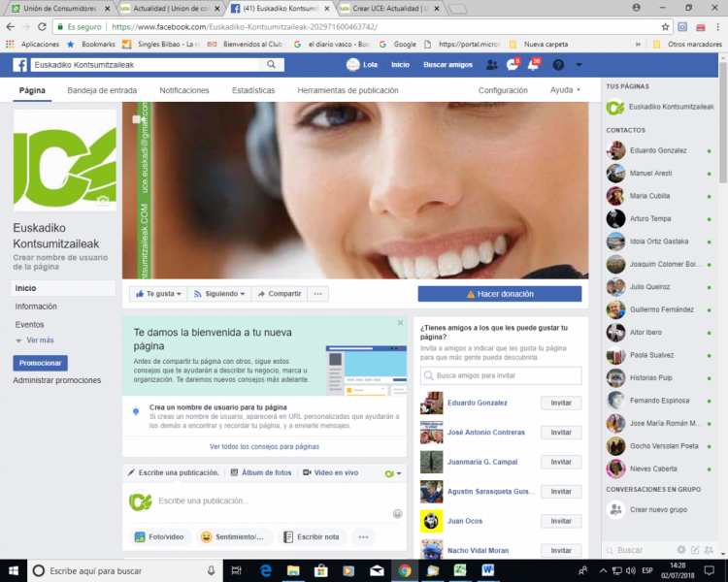
Task: Select the Página tab
Action: coord(32,90)
